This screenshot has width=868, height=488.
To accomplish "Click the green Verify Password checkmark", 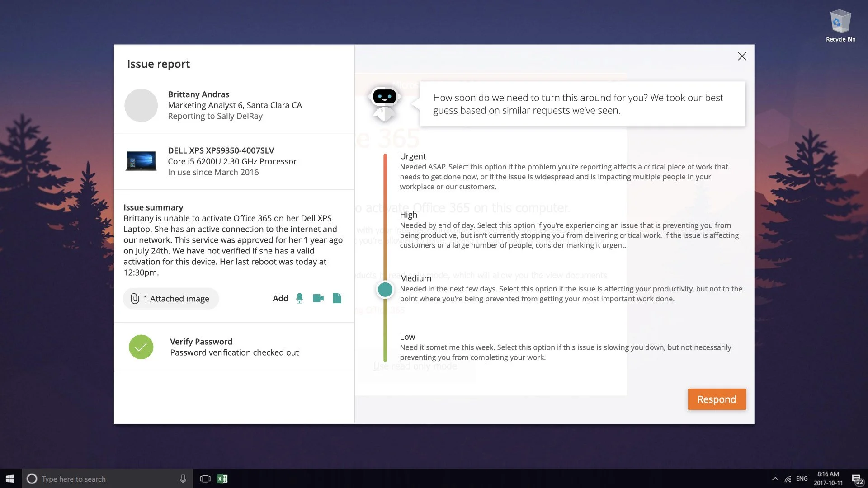I will (141, 347).
